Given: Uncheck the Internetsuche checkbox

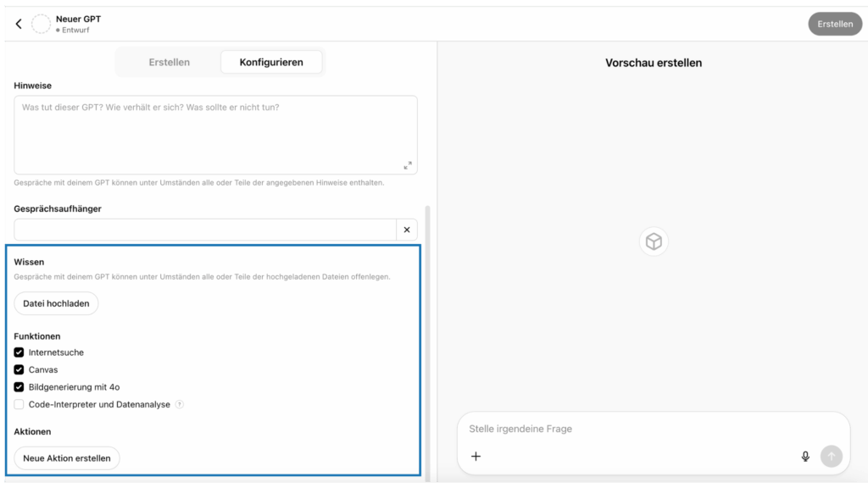Looking at the screenshot, I should click(19, 352).
